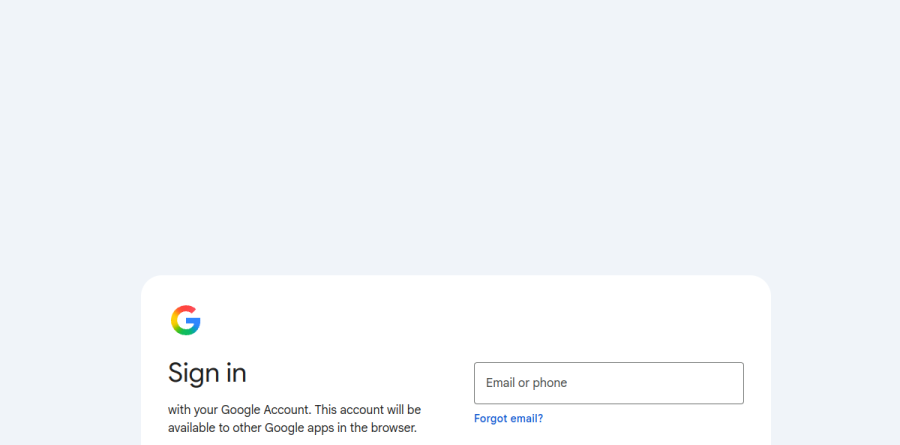Click the multicolored Google G logo
The width and height of the screenshot is (900, 445).
click(185, 320)
